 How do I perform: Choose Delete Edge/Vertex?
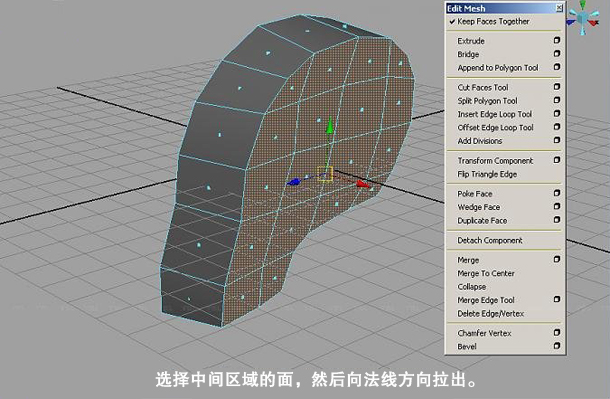pos(491,313)
